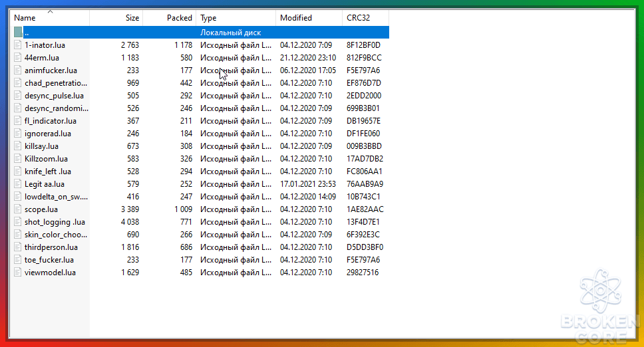Click the file icon beside ignorerad.lua
644x347 pixels.
(x=18, y=134)
